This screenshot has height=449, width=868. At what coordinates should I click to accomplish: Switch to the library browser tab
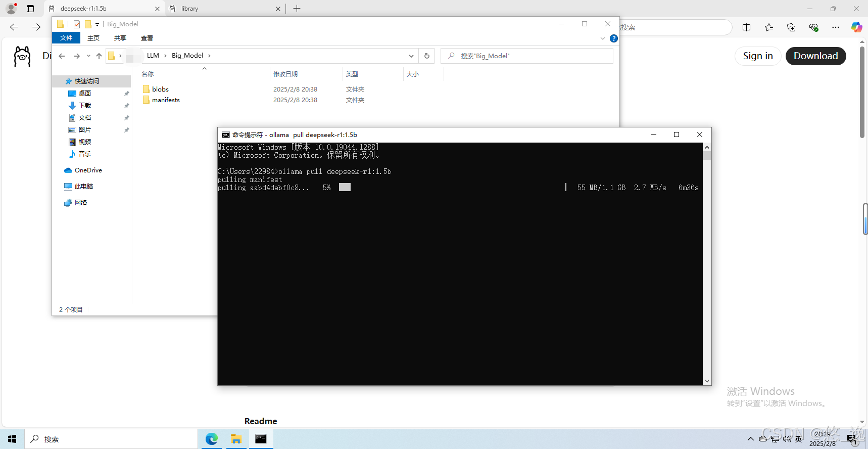coord(225,9)
